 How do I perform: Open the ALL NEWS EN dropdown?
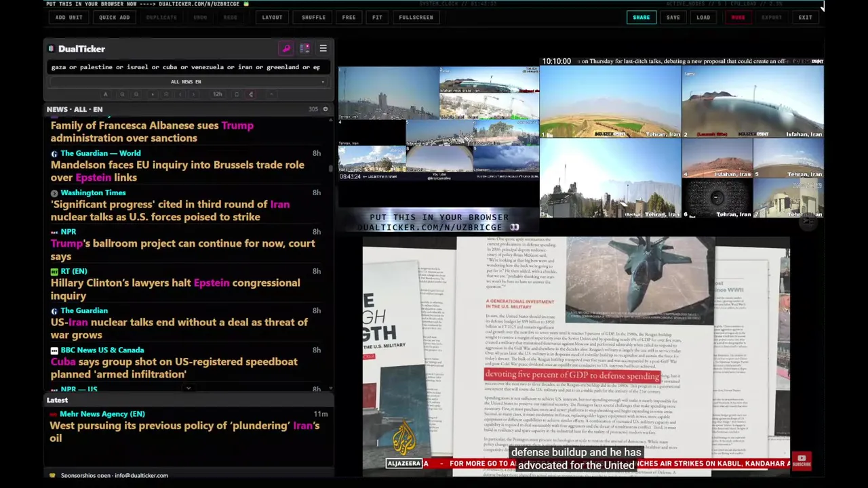(187, 82)
